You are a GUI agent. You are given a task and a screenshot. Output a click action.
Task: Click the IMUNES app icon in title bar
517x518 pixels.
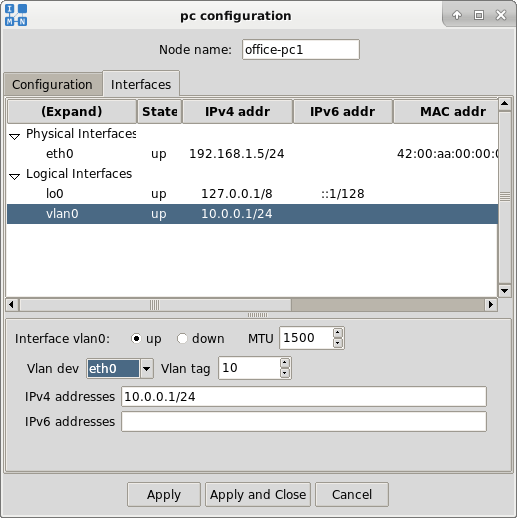pos(16,15)
